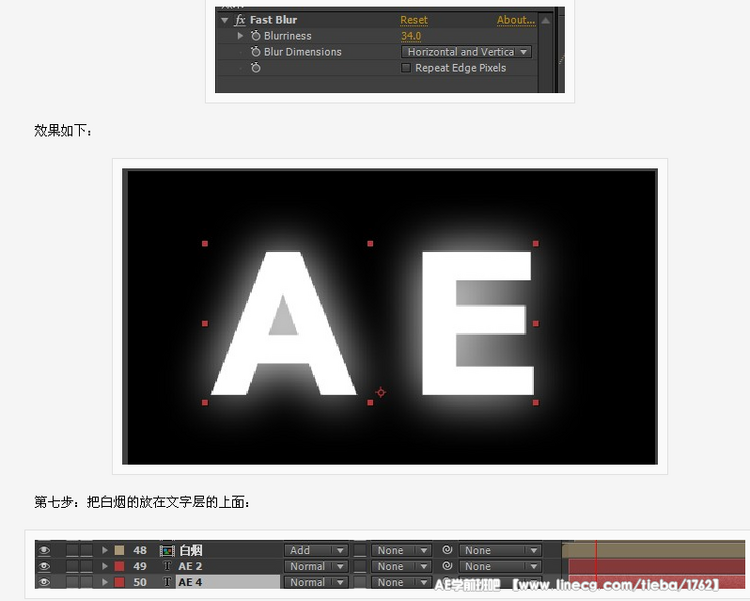Image resolution: width=750 pixels, height=601 pixels.
Task: Open parent dropdown for layer 49
Action: [500, 567]
